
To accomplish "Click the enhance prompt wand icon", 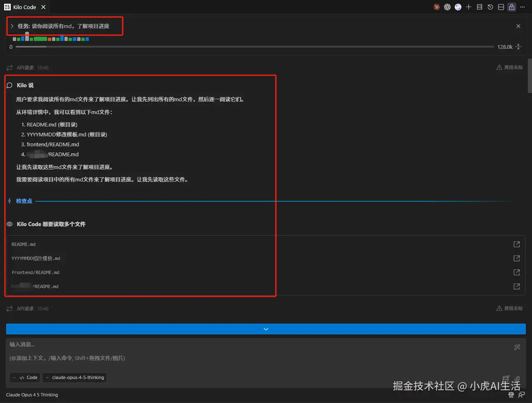I will [x=517, y=347].
